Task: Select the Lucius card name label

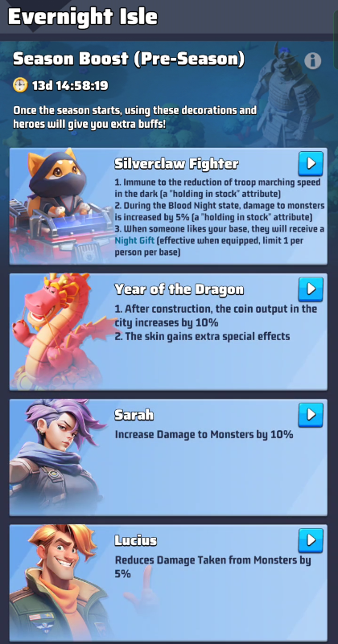Action: coord(136,540)
